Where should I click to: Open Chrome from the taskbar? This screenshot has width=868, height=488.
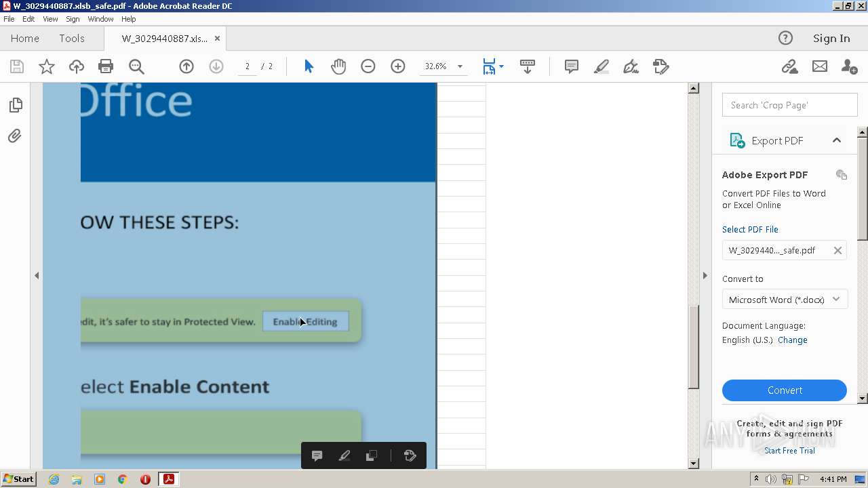[122, 479]
